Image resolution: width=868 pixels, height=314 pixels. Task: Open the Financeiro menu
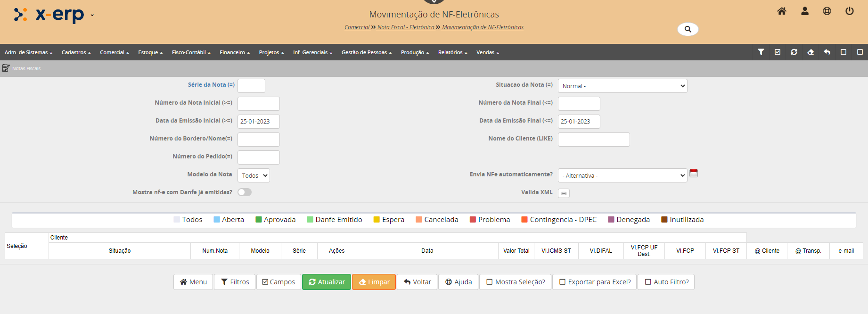(234, 52)
